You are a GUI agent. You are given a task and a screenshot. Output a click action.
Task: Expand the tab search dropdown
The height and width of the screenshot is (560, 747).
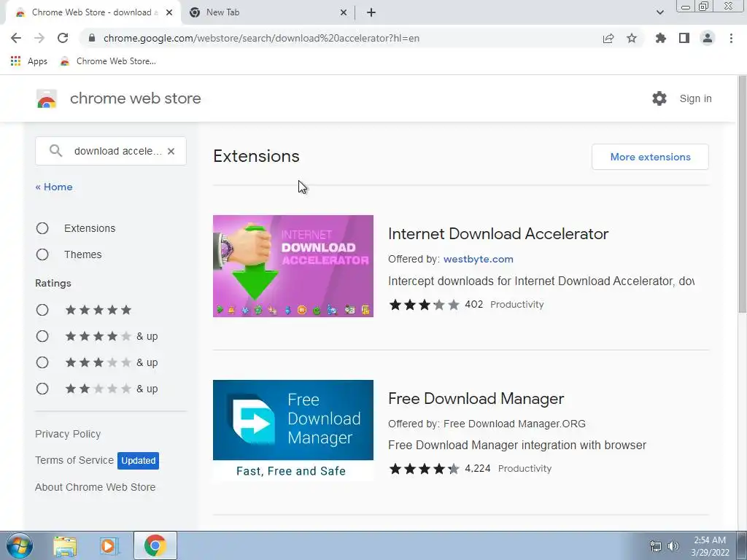click(659, 12)
